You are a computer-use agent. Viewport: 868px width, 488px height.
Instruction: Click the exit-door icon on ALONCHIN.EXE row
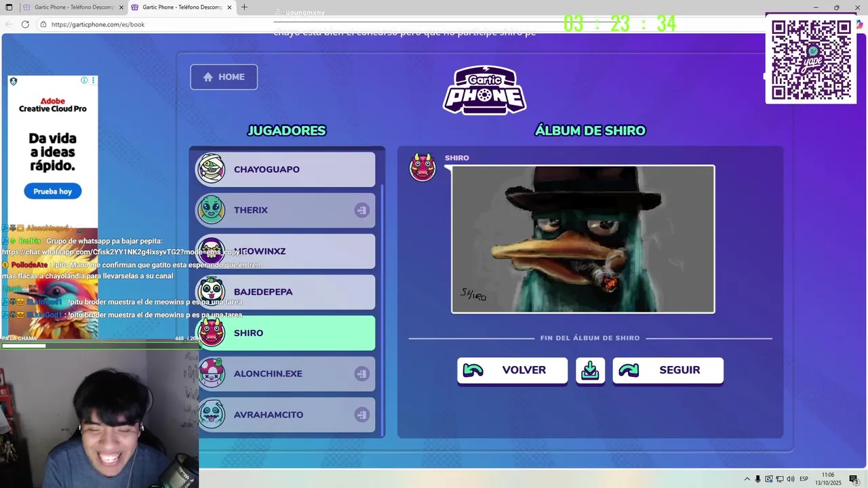pos(361,373)
